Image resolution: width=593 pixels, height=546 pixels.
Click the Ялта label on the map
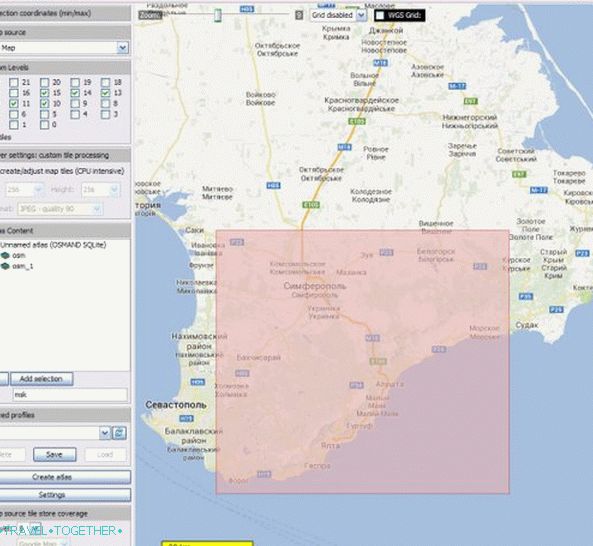pos(330,445)
